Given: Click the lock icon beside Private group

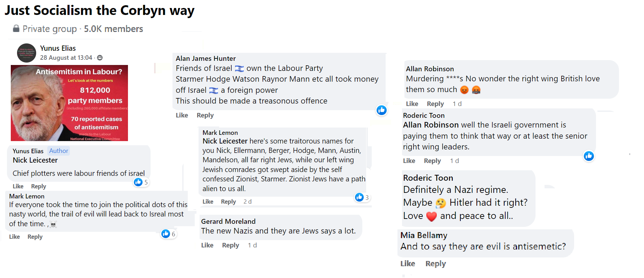Looking at the screenshot, I should point(16,28).
